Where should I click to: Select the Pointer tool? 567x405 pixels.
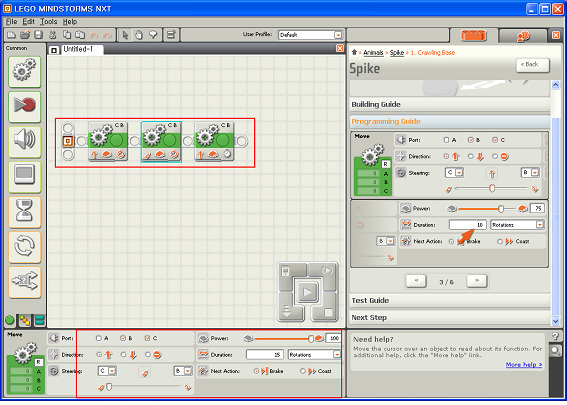tap(125, 35)
